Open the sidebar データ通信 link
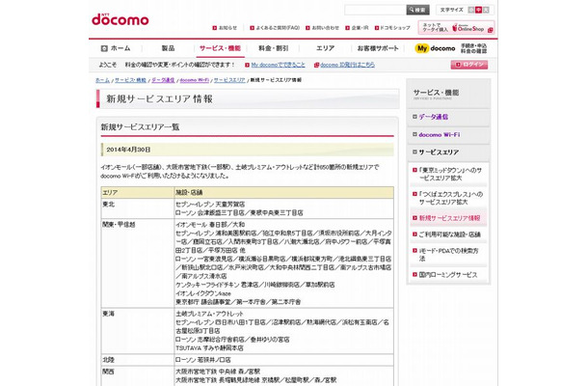Viewport: 588px width, 386px height. pyautogui.click(x=433, y=117)
